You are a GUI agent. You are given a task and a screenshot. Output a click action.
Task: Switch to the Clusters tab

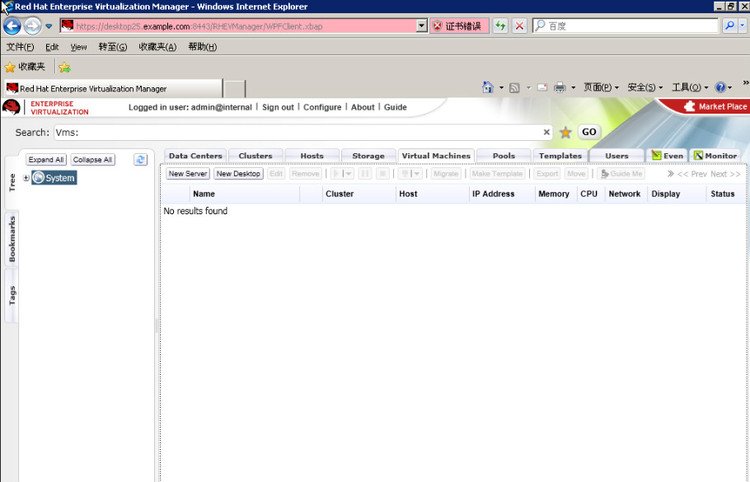tap(255, 156)
